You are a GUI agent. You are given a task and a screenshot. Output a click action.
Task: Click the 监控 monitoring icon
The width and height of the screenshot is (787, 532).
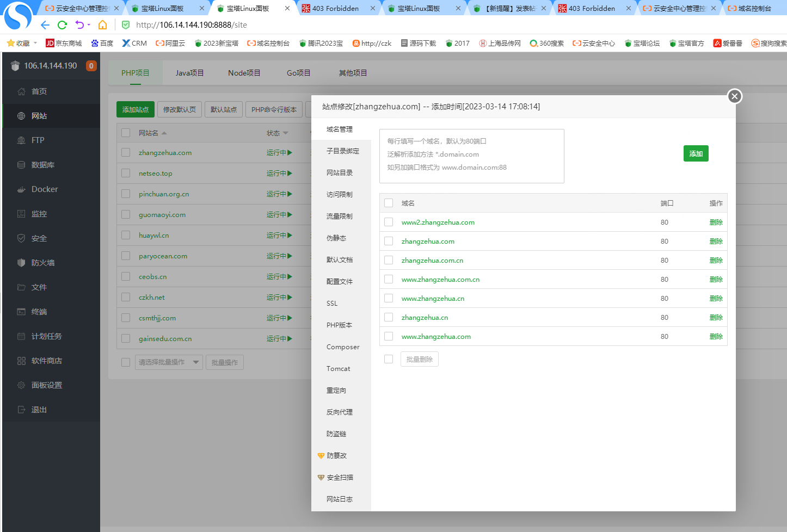pyautogui.click(x=21, y=214)
